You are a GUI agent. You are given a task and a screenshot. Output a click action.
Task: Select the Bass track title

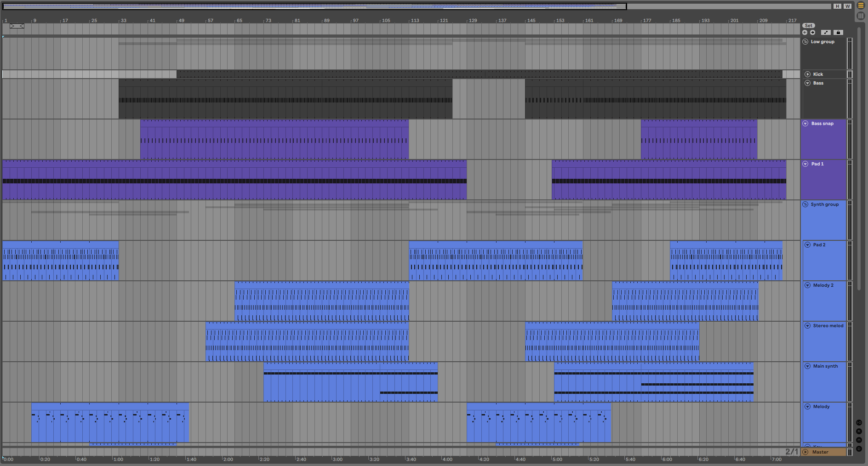pos(818,83)
